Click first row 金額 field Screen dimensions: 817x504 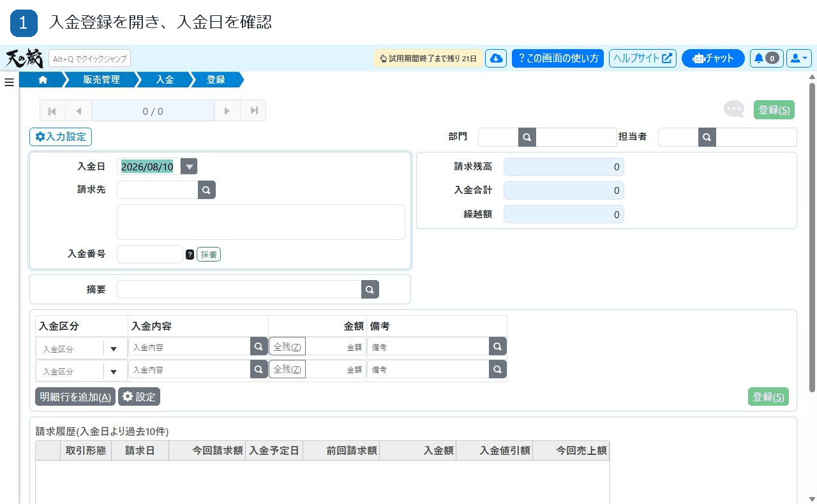click(x=336, y=346)
